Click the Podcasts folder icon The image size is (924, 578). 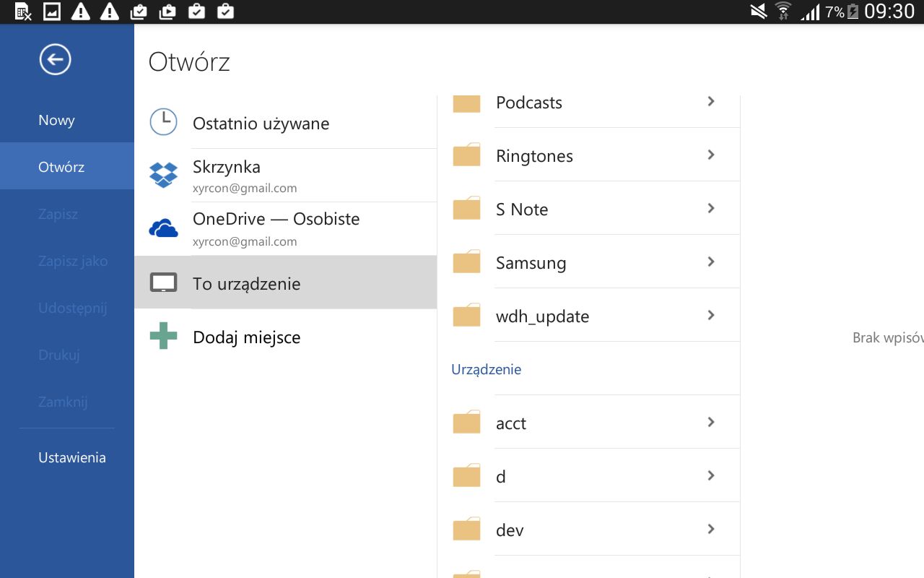(466, 103)
